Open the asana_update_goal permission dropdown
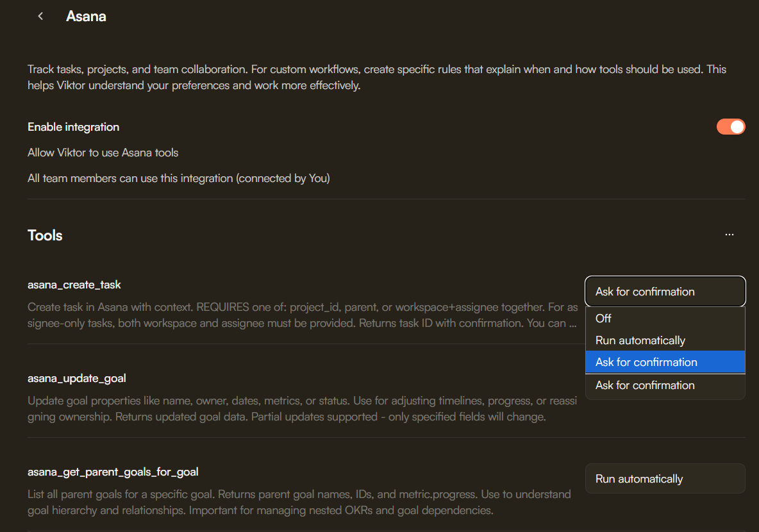The height and width of the screenshot is (532, 759). click(x=665, y=385)
